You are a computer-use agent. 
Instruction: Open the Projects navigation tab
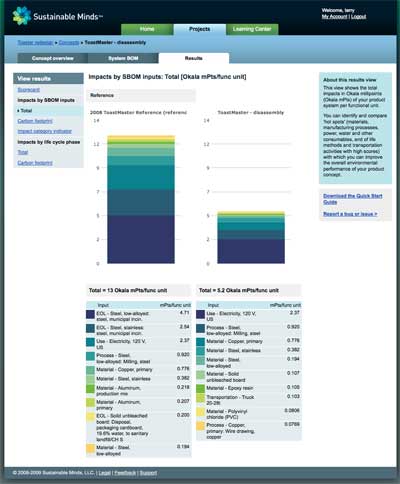point(200,29)
